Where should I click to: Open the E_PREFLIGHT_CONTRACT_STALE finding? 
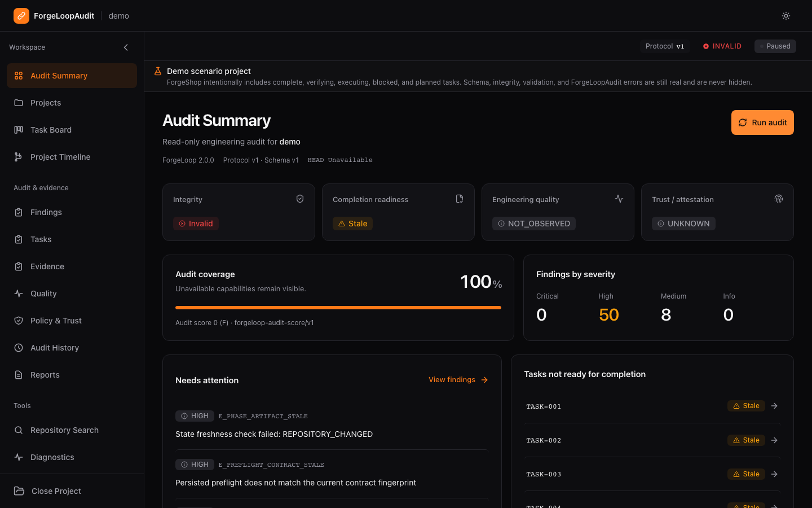pyautogui.click(x=332, y=474)
